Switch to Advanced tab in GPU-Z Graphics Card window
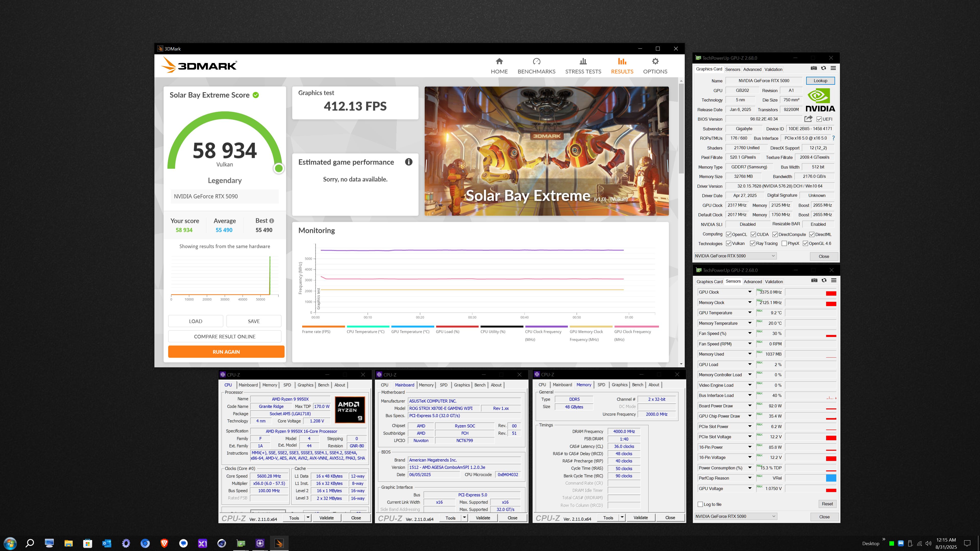The image size is (980, 551). coord(752,69)
